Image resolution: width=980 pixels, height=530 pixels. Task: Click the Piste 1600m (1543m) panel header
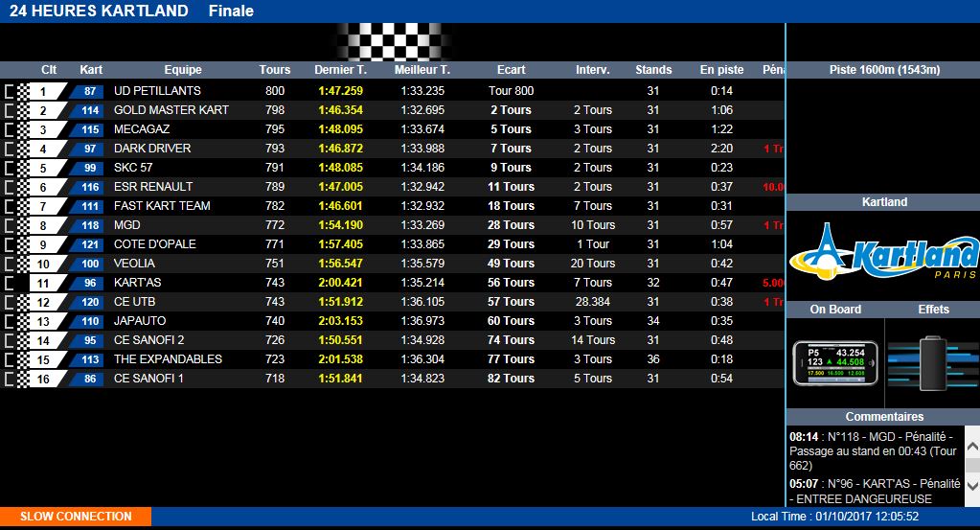pyautogui.click(x=883, y=70)
